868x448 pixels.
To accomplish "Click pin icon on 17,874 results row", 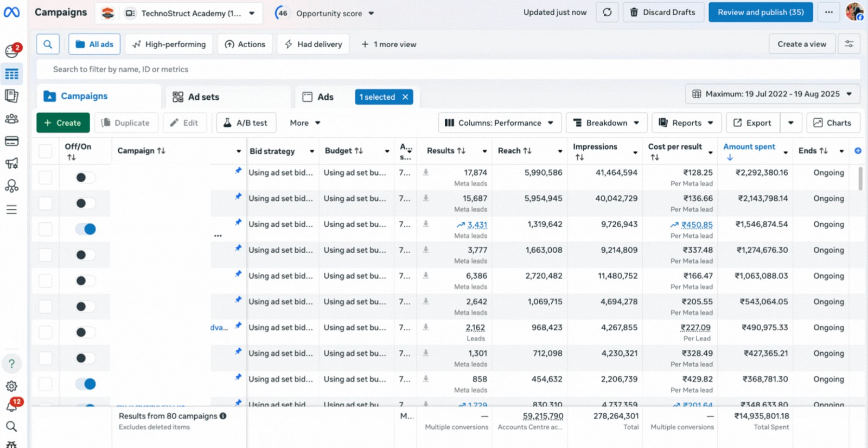I will pos(238,170).
